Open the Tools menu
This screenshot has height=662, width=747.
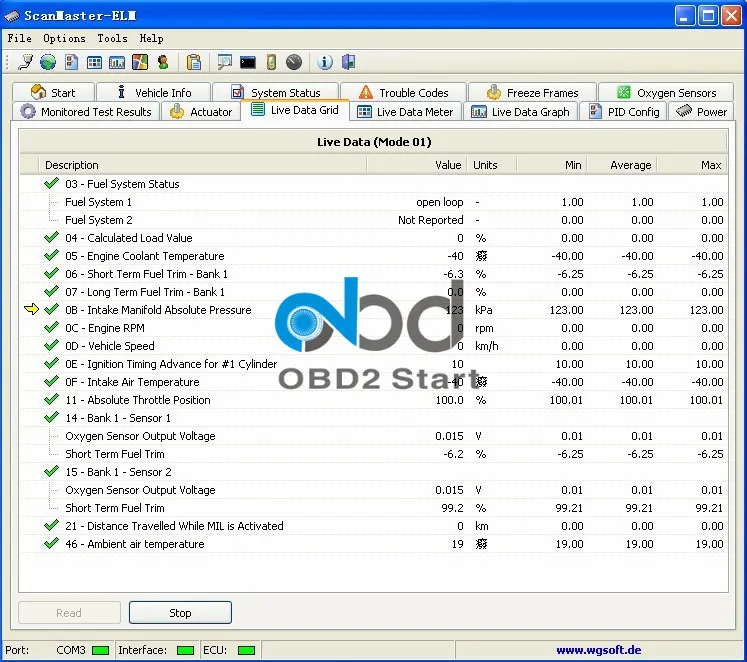pyautogui.click(x=112, y=38)
